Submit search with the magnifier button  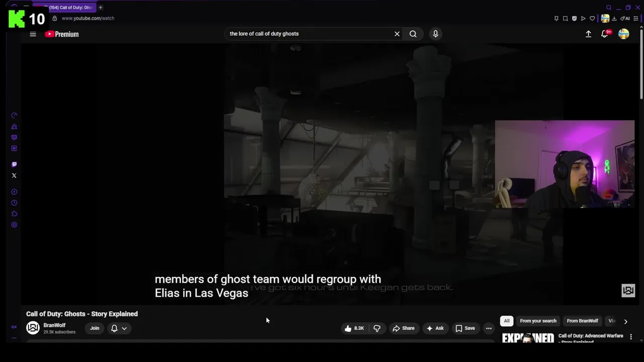(x=413, y=34)
